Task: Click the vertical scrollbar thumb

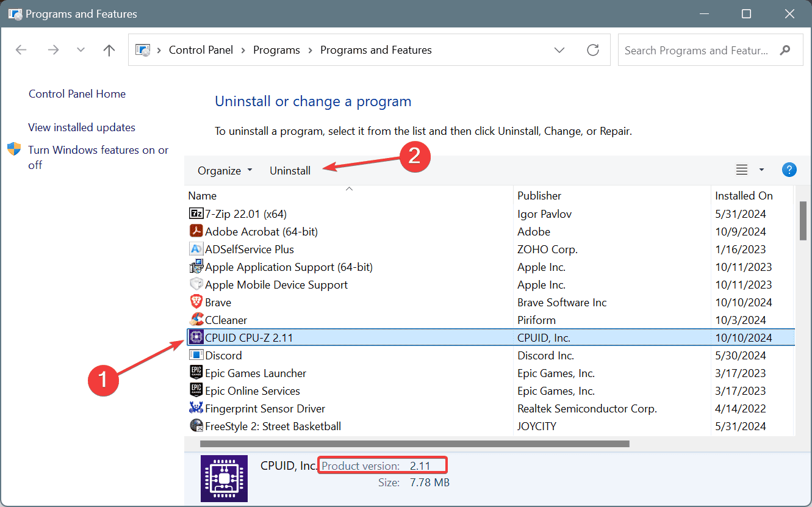Action: (x=803, y=221)
